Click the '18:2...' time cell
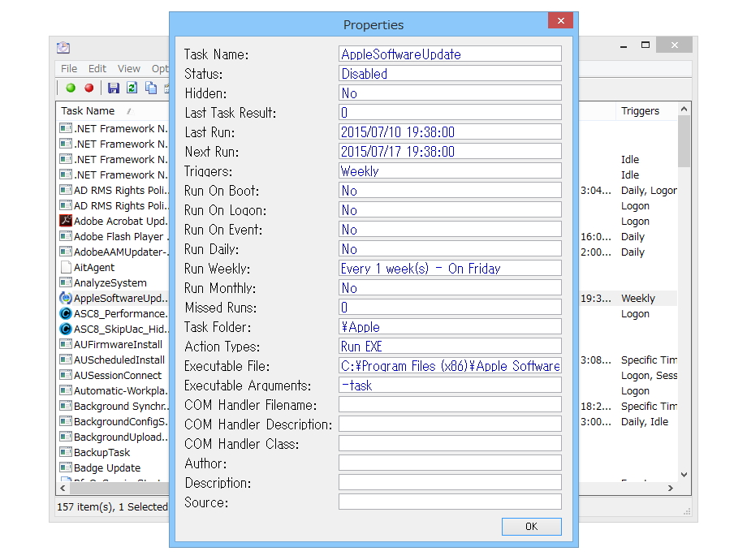 pyautogui.click(x=595, y=406)
